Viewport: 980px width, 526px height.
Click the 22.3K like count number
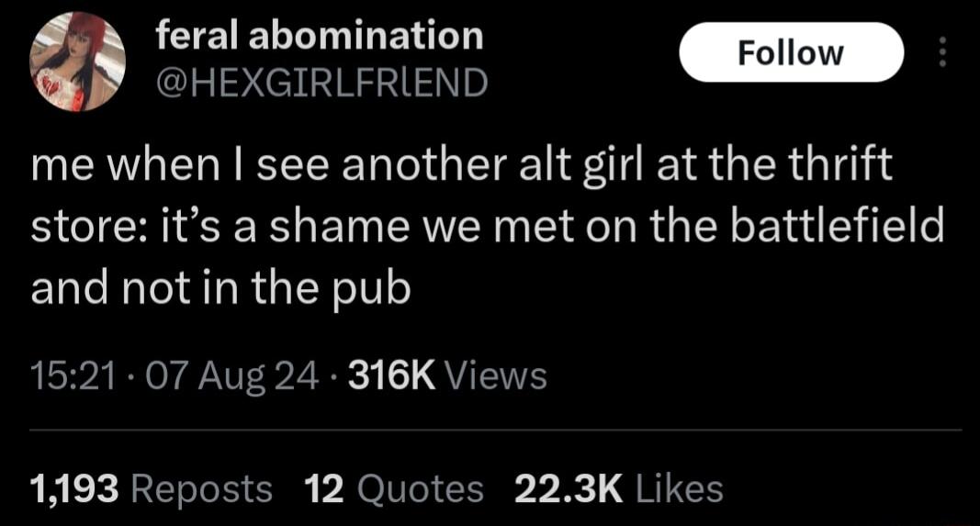click(x=569, y=488)
